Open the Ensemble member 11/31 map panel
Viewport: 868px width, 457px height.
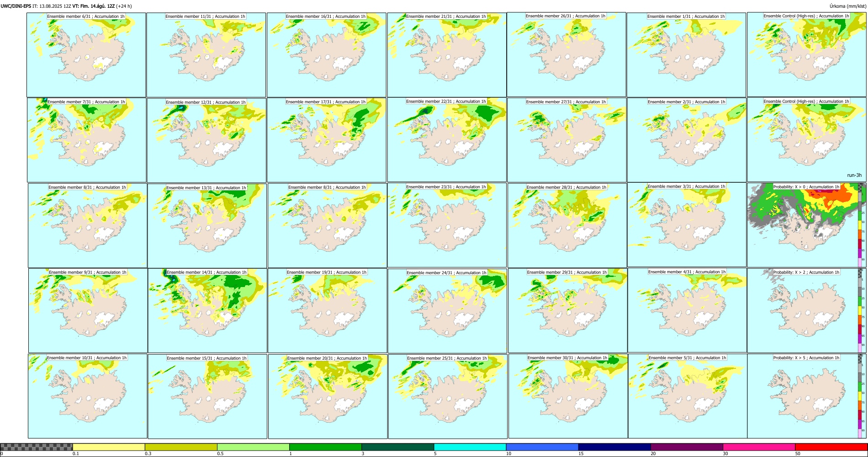coord(206,55)
